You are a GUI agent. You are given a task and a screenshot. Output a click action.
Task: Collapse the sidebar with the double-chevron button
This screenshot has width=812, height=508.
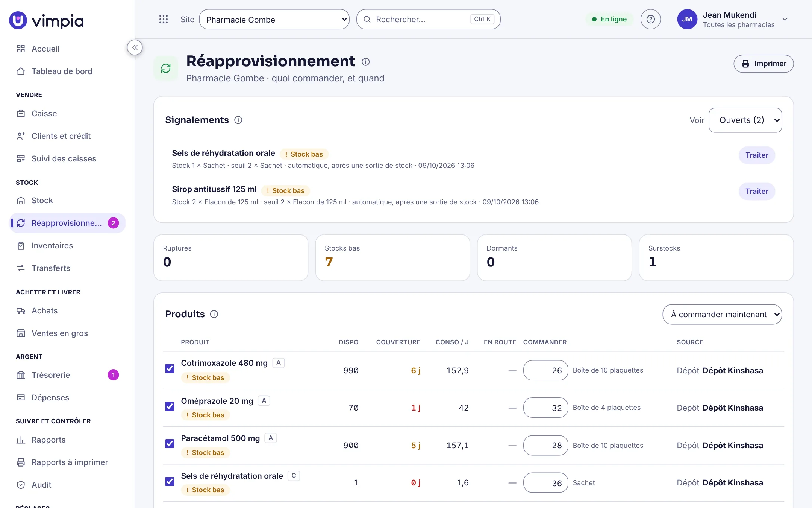coord(135,47)
